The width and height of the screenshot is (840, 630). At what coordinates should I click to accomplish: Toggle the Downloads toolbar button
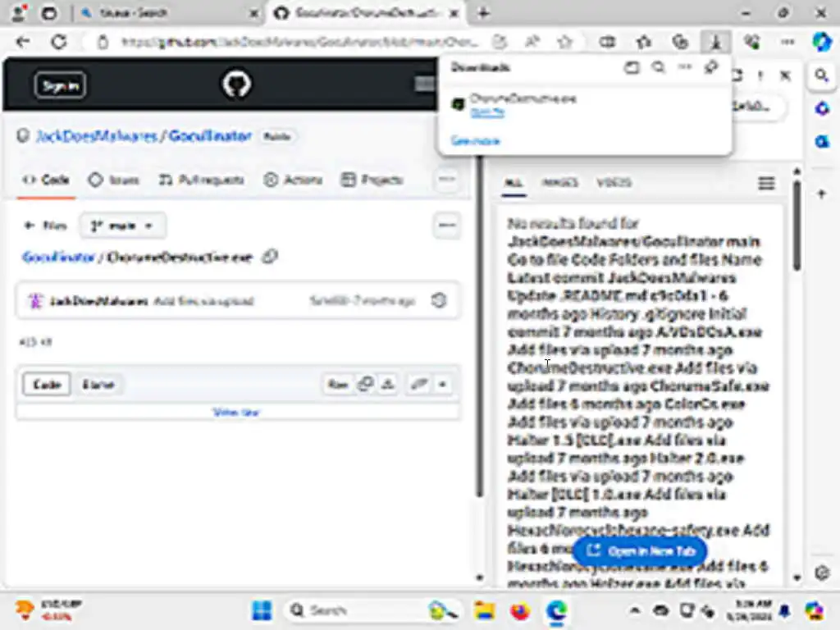[715, 42]
